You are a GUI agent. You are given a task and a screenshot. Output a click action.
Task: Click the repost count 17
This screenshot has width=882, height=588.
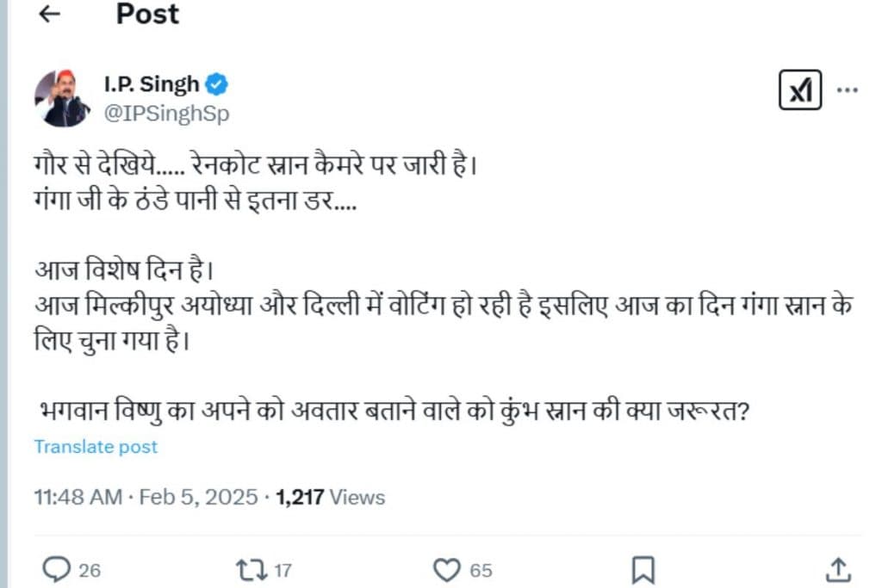coord(283,570)
